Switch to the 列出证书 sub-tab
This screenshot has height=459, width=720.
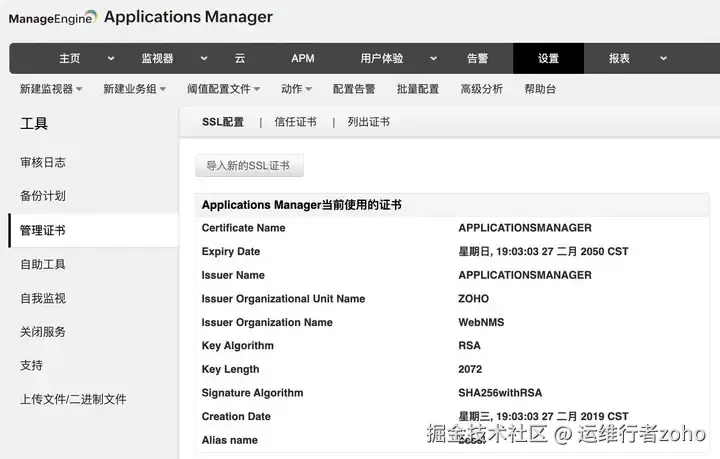coord(368,122)
